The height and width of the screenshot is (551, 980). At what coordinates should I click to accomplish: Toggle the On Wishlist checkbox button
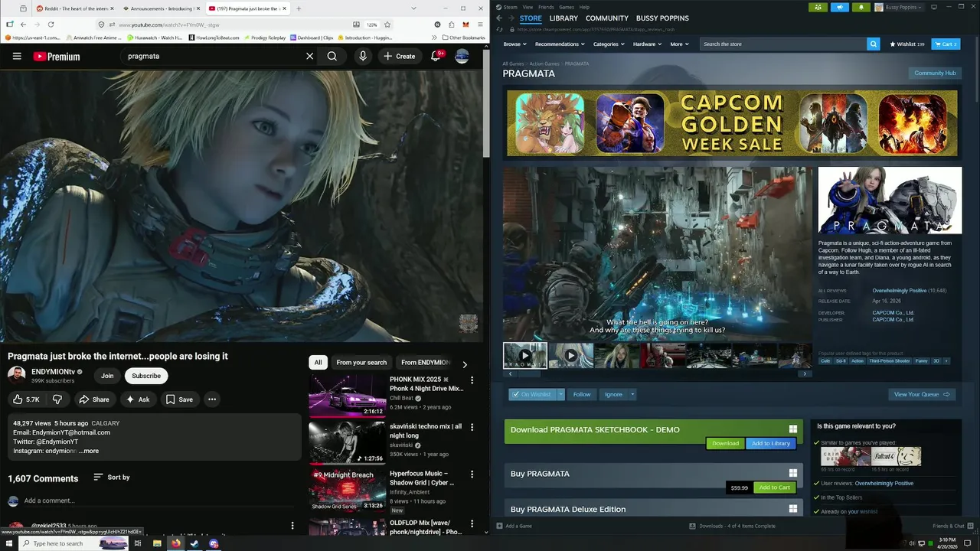[x=531, y=394]
